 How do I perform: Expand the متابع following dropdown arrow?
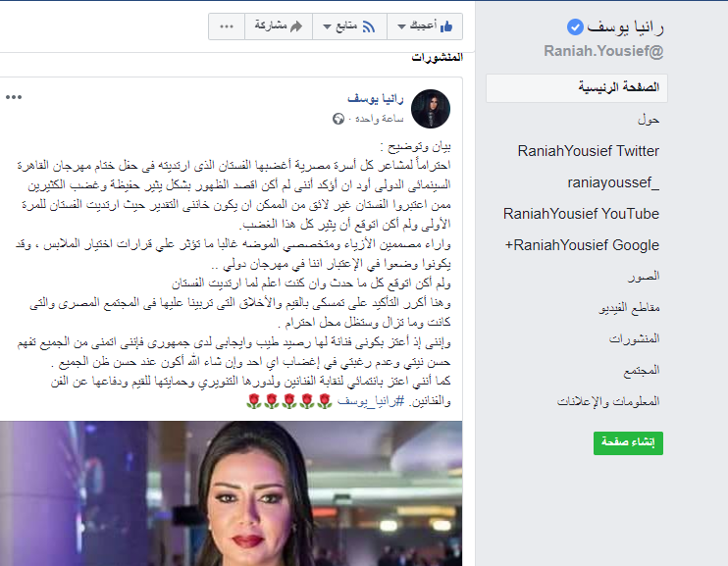coord(327,26)
